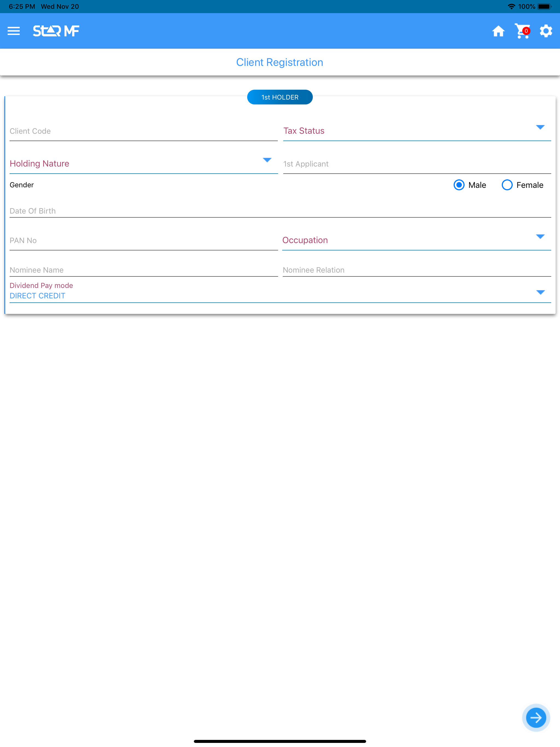
Task: Open the hamburger menu
Action: point(13,31)
